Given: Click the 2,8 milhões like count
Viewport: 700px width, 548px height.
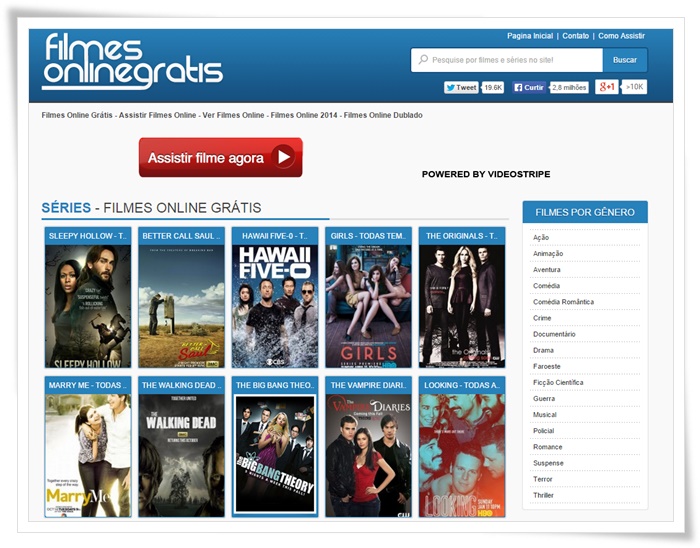Looking at the screenshot, I should 569,87.
